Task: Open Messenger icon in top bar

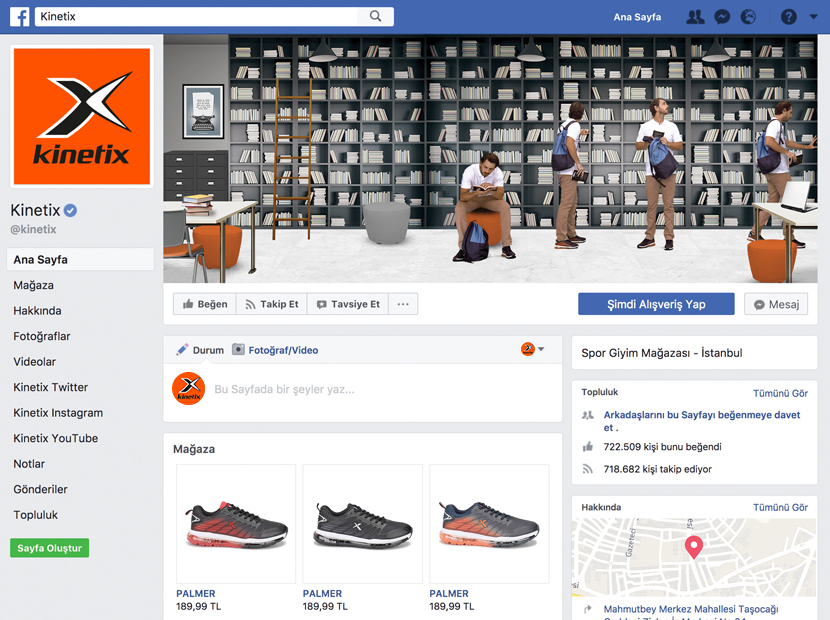Action: (x=722, y=17)
